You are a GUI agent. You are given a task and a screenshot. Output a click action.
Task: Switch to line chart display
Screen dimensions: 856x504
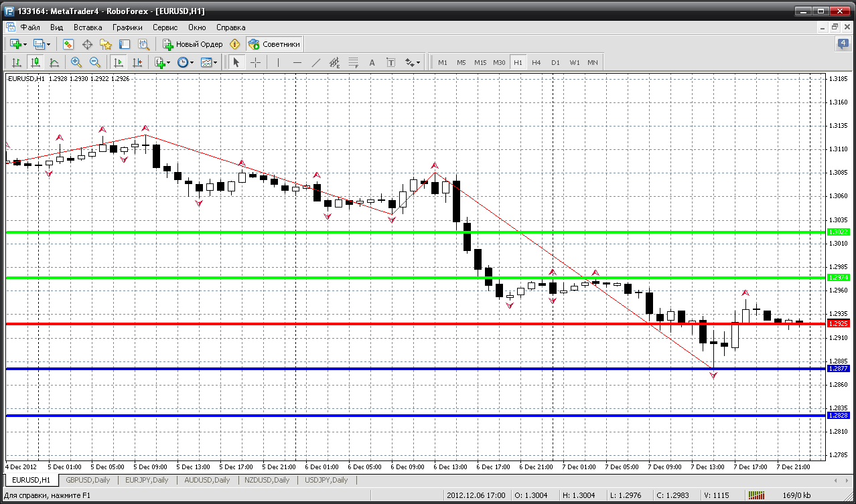tap(54, 62)
